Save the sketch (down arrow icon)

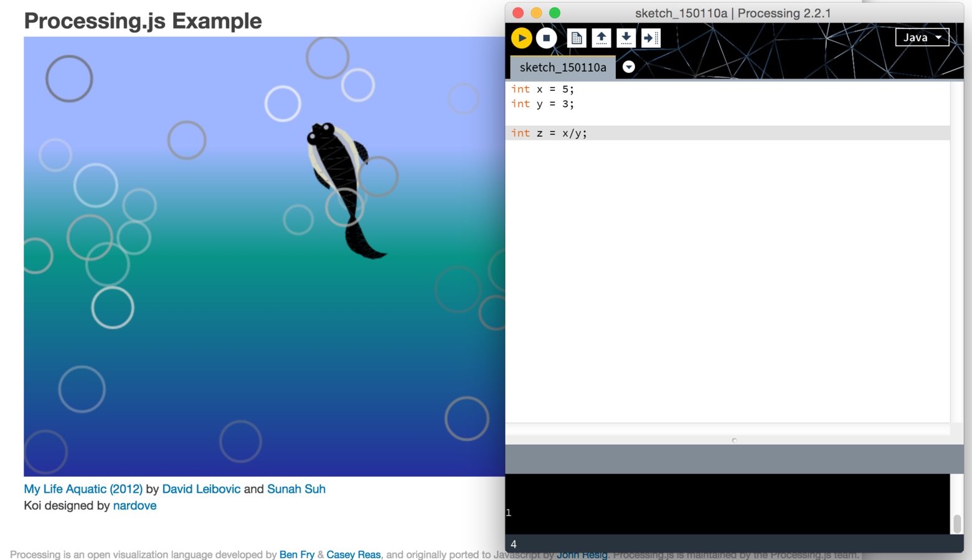[x=626, y=38]
